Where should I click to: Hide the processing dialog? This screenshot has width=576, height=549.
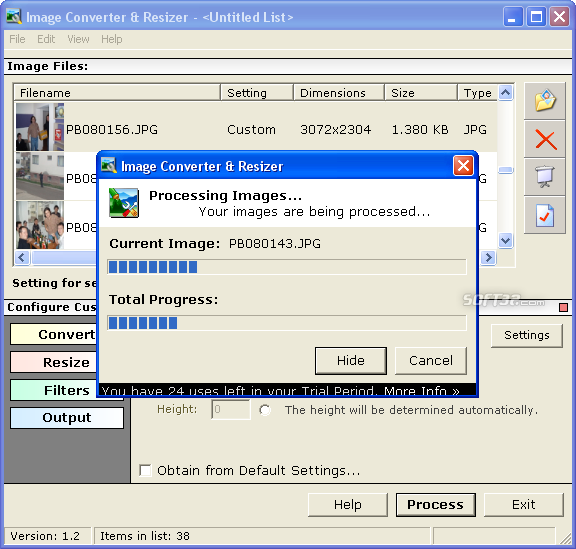click(351, 361)
